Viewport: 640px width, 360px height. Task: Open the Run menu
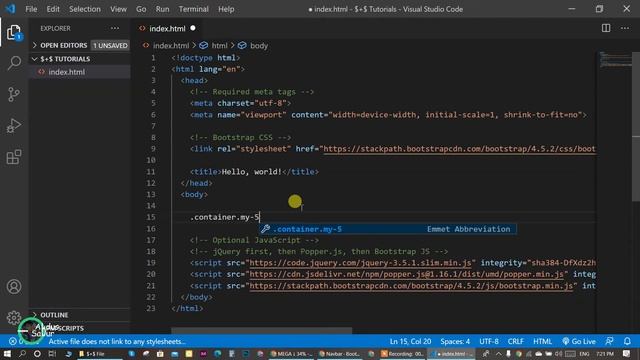(x=162, y=9)
